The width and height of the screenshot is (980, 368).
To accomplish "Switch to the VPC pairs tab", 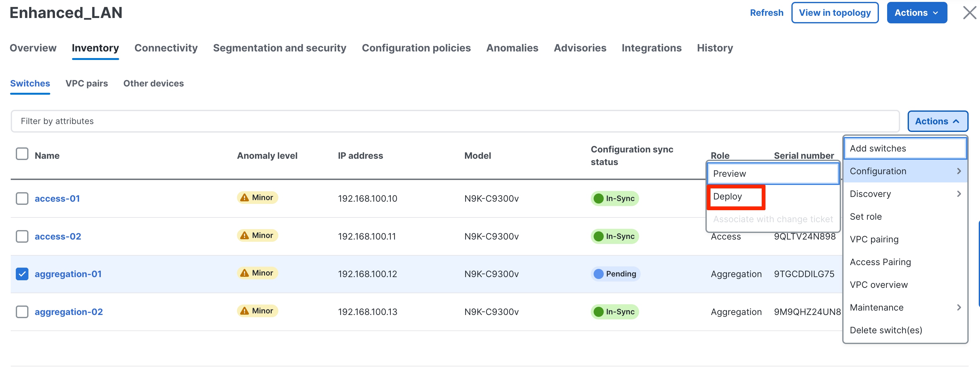I will pyautogui.click(x=87, y=83).
